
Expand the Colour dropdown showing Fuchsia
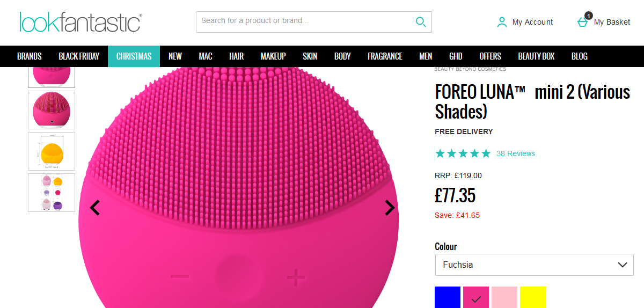pos(534,265)
